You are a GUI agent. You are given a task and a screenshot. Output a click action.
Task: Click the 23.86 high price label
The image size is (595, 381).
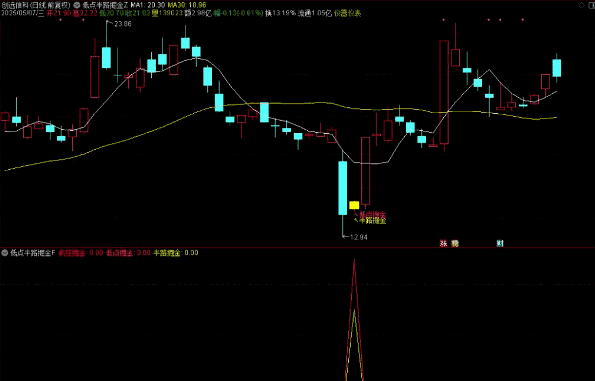point(123,24)
